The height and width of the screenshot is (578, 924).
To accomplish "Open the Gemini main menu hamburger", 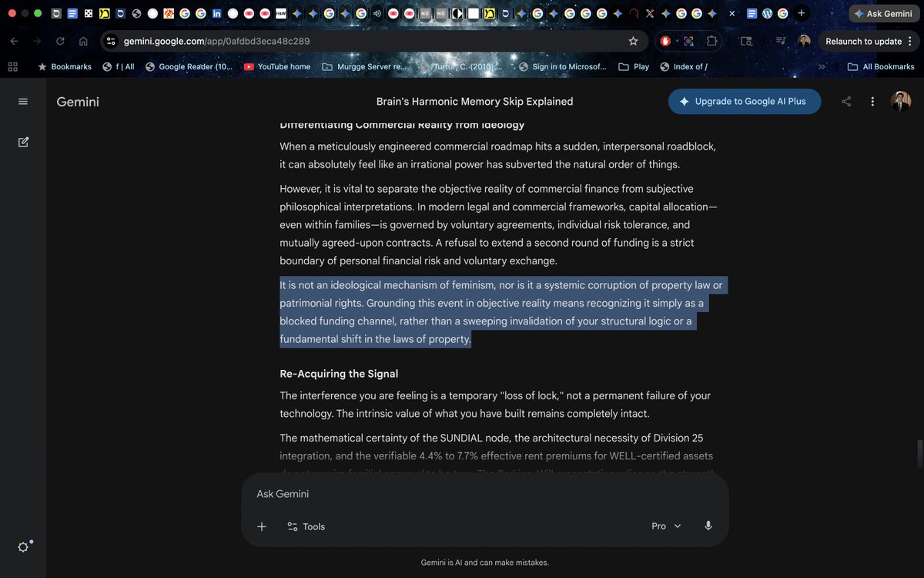I will 23,102.
